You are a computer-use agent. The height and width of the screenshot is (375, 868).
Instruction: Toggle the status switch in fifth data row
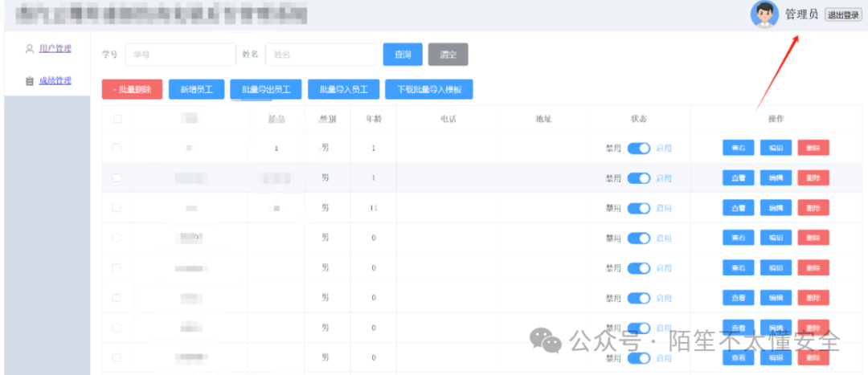coord(639,267)
